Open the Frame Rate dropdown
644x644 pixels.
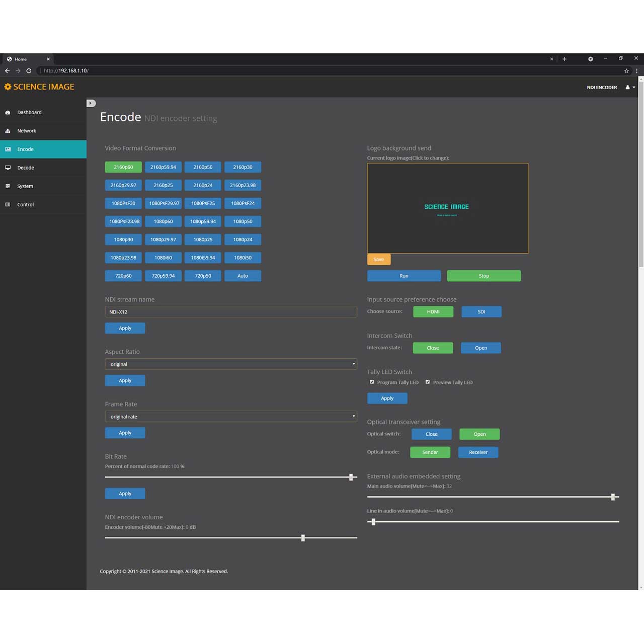(x=230, y=417)
